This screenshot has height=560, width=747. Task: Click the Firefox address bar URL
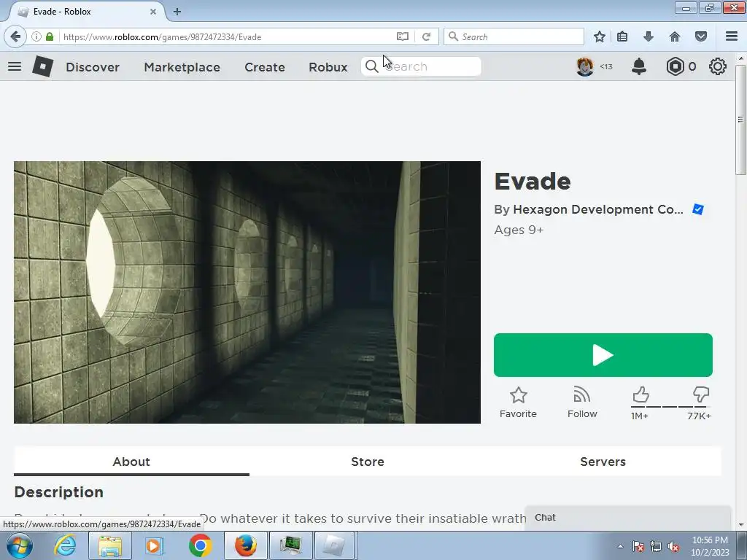tap(162, 37)
